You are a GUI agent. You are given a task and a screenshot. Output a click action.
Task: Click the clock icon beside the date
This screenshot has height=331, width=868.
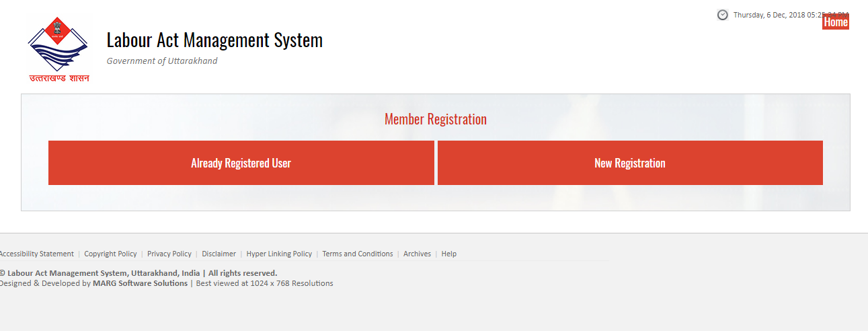(723, 15)
